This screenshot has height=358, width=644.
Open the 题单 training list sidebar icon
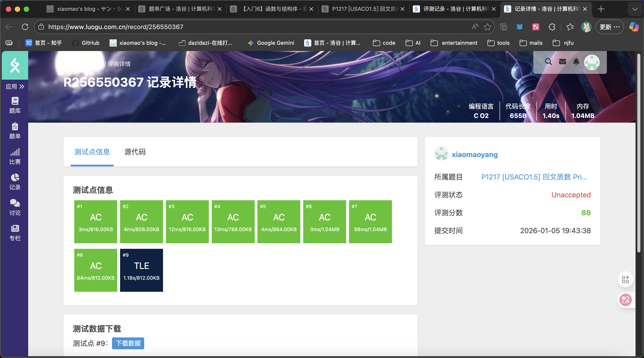15,131
